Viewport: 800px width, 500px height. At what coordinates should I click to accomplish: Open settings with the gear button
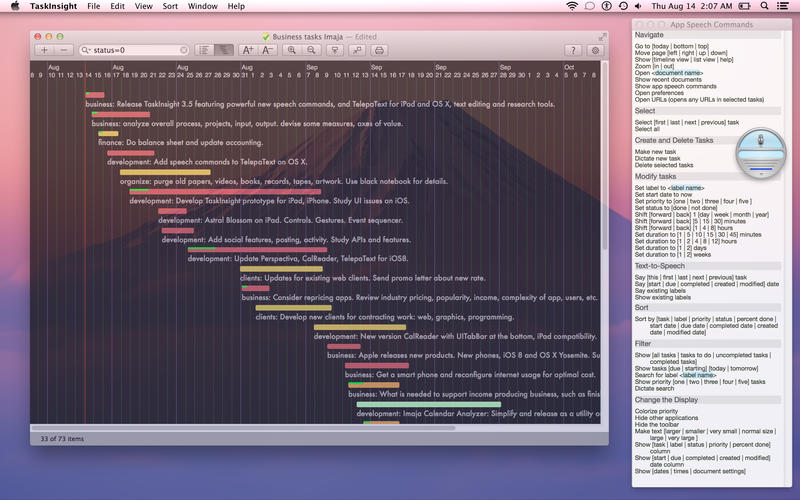coord(595,50)
